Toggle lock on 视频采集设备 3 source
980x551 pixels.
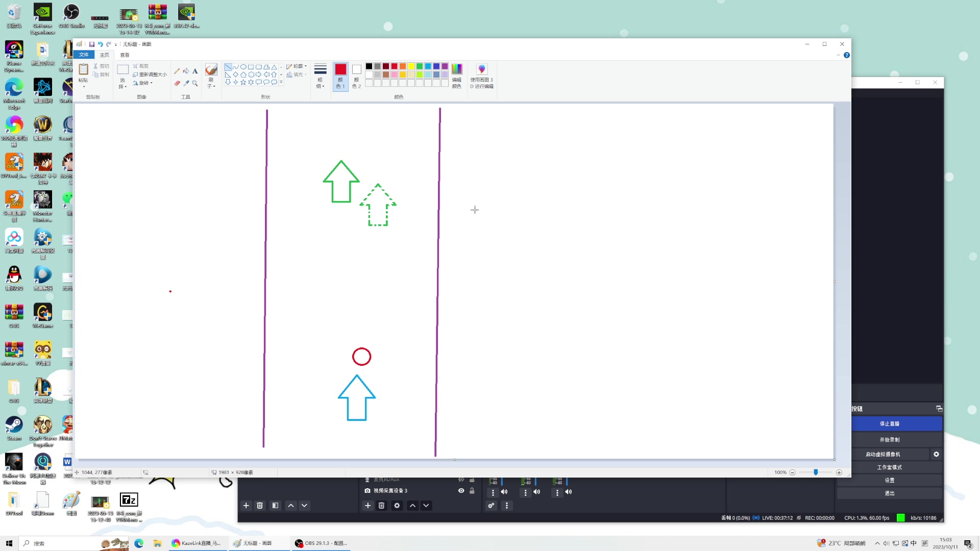click(472, 491)
